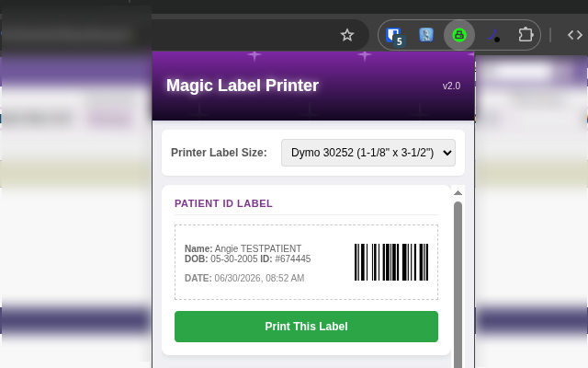Click the v2.0 version label

click(451, 86)
